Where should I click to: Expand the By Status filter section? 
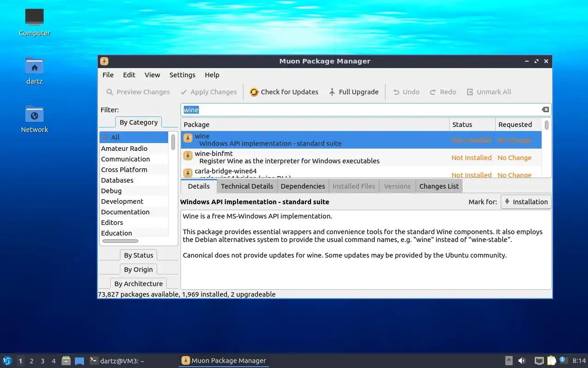(139, 255)
